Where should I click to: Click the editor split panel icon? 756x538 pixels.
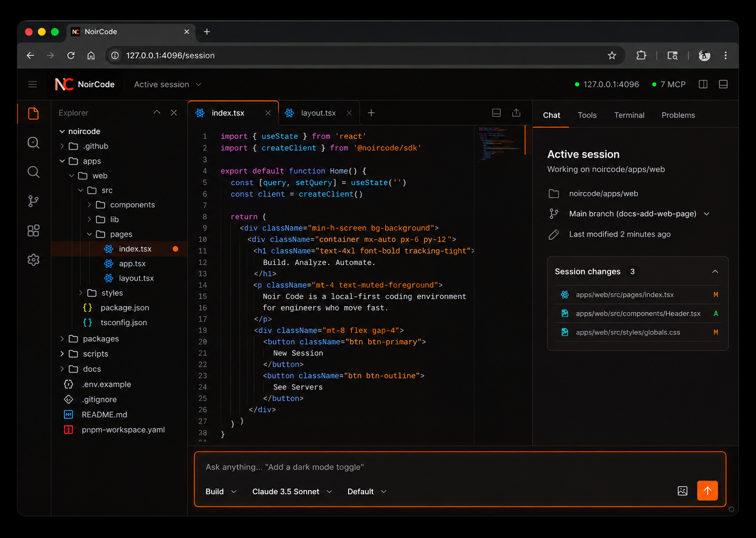497,113
